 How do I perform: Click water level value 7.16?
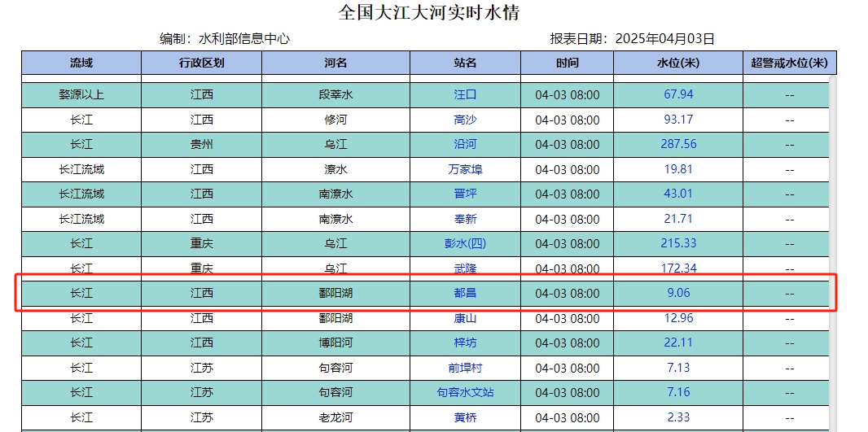pyautogui.click(x=678, y=392)
